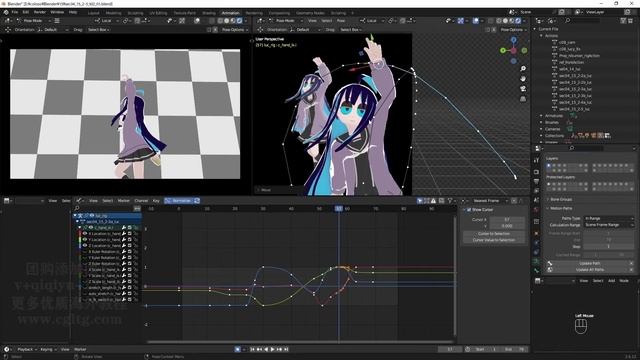The height and width of the screenshot is (360, 640).
Task: Click the current frame marker in graph editor
Action: 339,209
